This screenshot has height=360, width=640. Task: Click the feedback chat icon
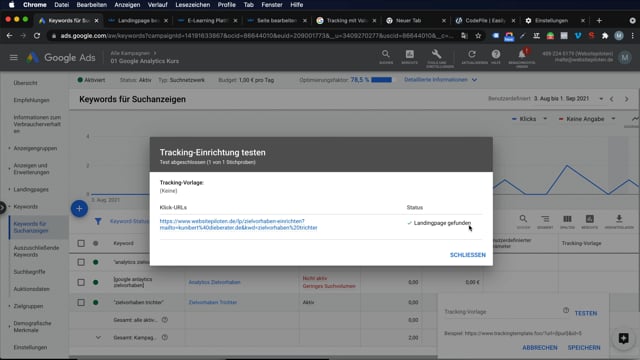pos(623,338)
